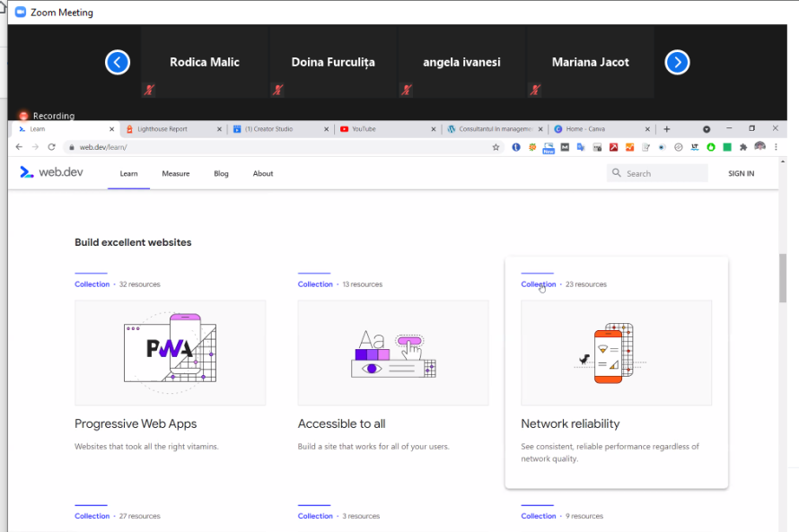
Task: Open the Blog page in navigation
Action: click(x=221, y=173)
